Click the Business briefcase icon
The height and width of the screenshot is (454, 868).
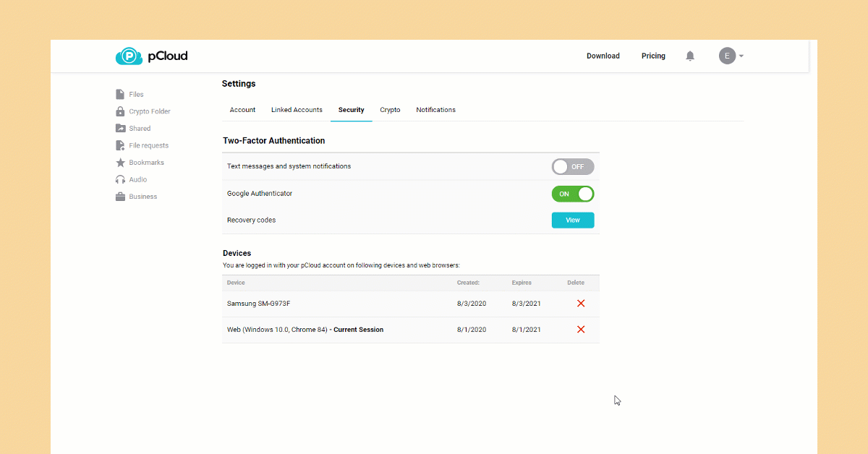(x=120, y=197)
